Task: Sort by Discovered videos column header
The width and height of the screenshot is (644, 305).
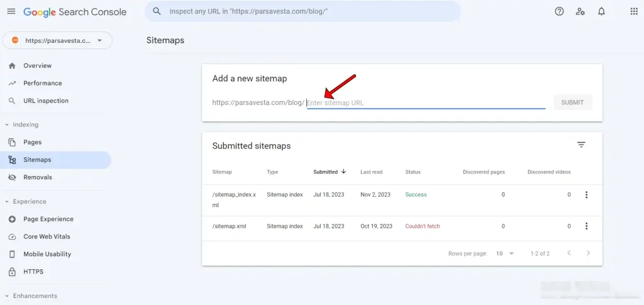Action: tap(549, 172)
